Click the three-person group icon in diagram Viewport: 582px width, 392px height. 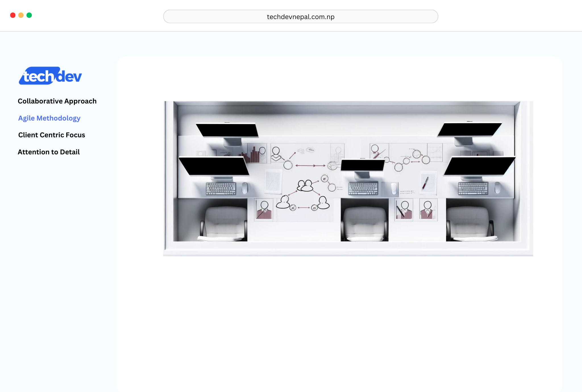pos(305,186)
